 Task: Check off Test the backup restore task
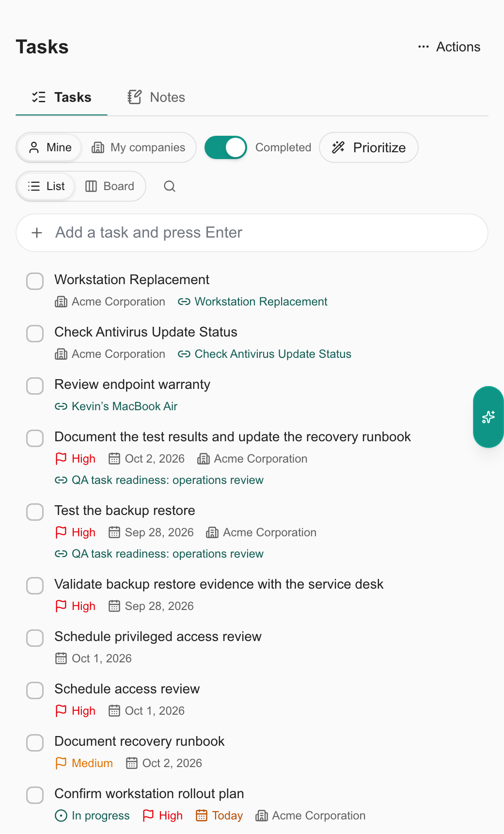[35, 512]
